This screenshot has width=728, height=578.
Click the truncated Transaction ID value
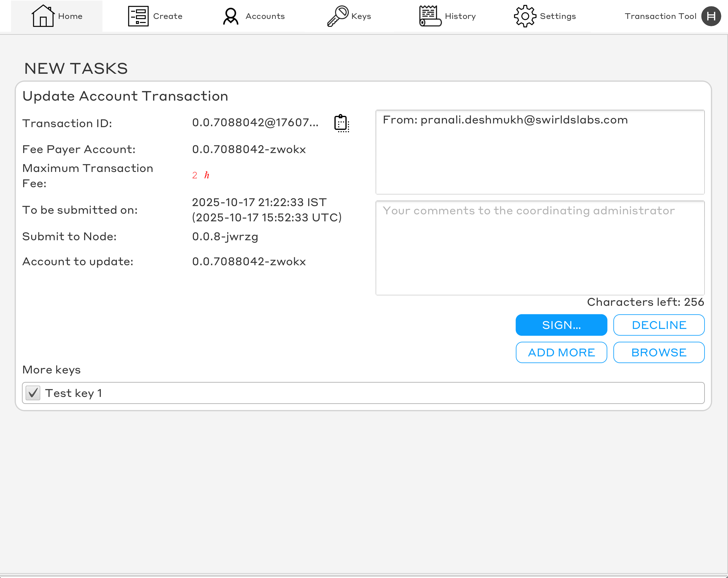255,123
